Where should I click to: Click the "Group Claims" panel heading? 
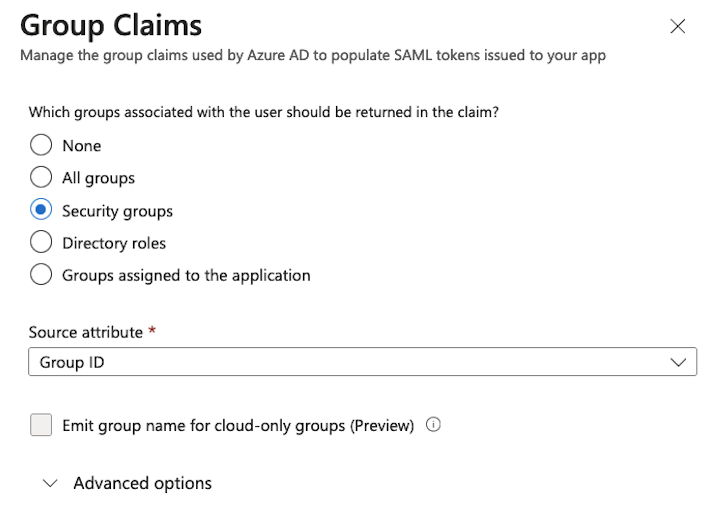(111, 25)
